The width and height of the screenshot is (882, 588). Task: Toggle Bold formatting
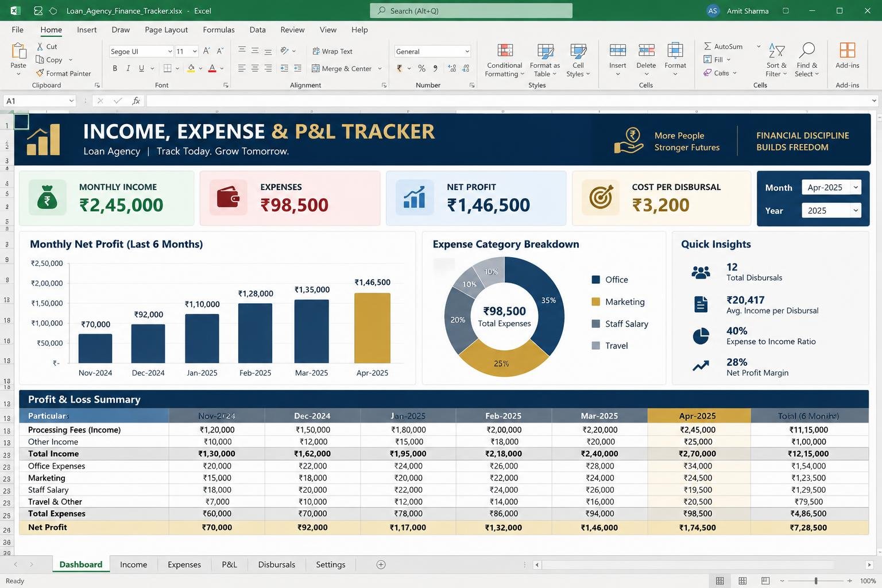(x=115, y=68)
